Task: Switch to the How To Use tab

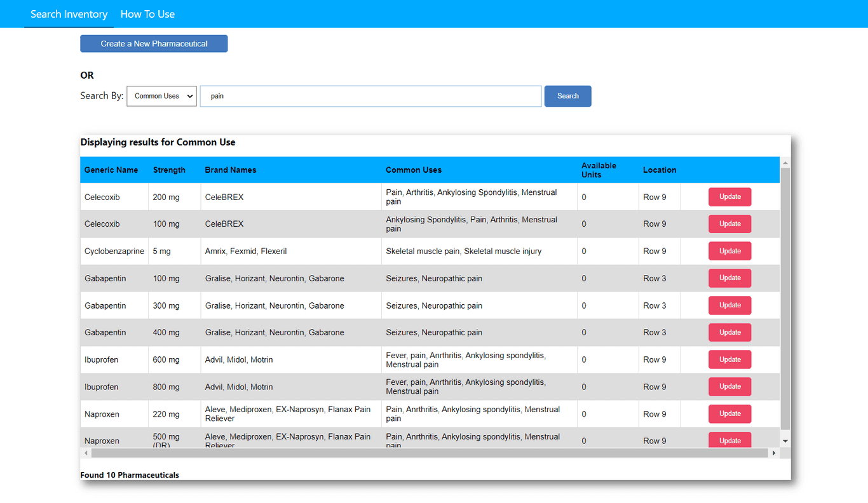Action: coord(147,14)
